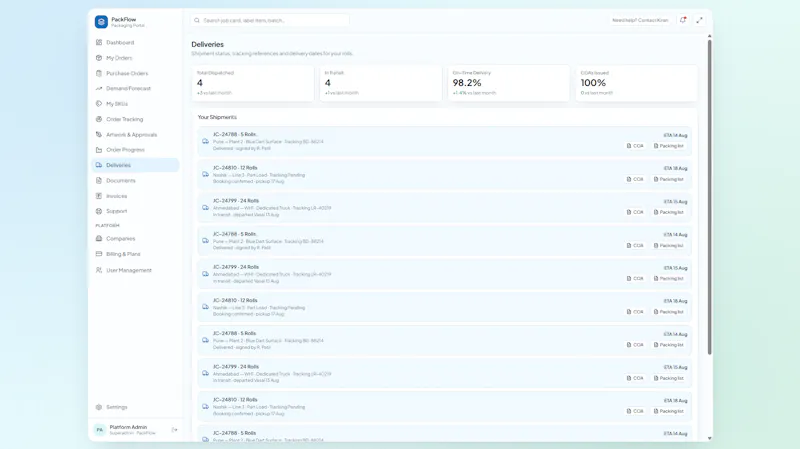Click the scrollbar down arrow

[709, 438]
